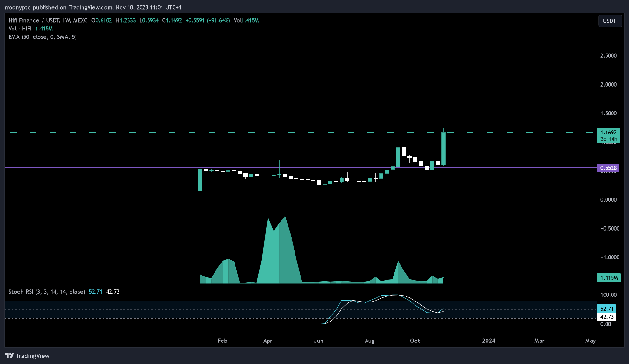
Task: Click the 2.0000 price axis label
Action: tap(608, 84)
